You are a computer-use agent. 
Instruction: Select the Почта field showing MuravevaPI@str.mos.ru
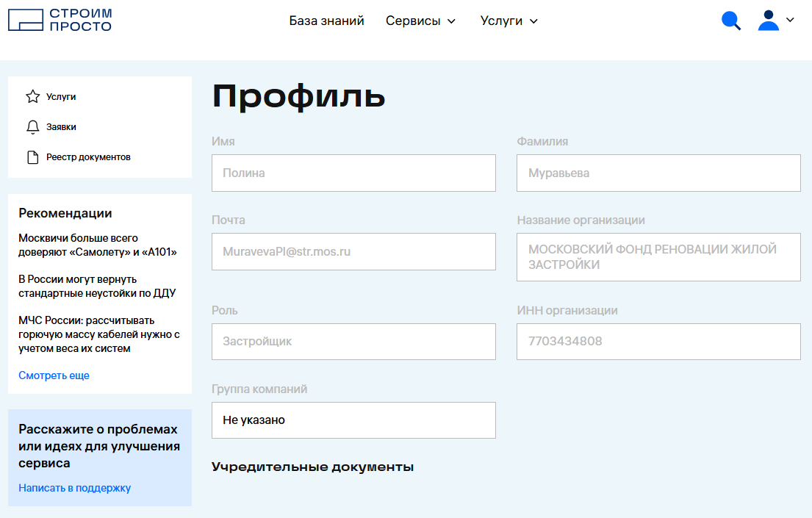(353, 251)
